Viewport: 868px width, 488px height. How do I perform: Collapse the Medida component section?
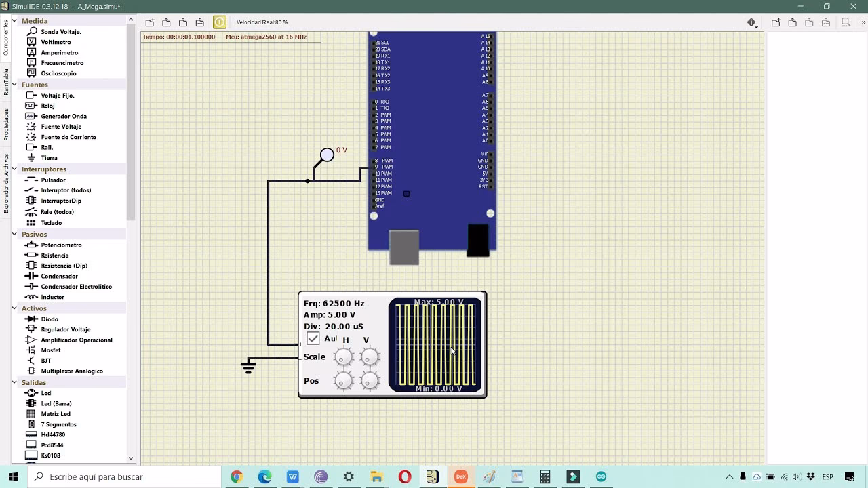[16, 20]
